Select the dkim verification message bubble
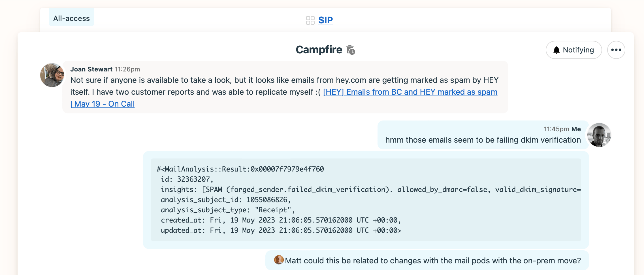 coord(483,140)
